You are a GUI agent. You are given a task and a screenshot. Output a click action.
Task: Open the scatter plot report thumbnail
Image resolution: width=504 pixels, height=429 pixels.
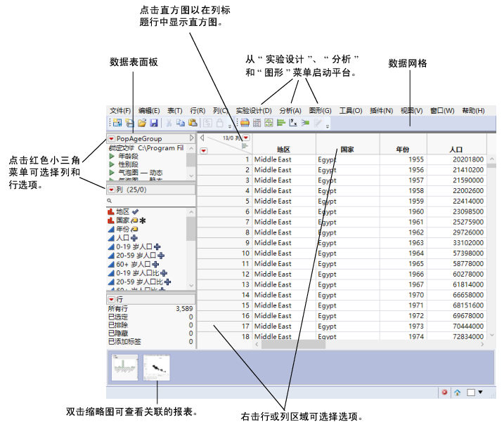pos(157,367)
